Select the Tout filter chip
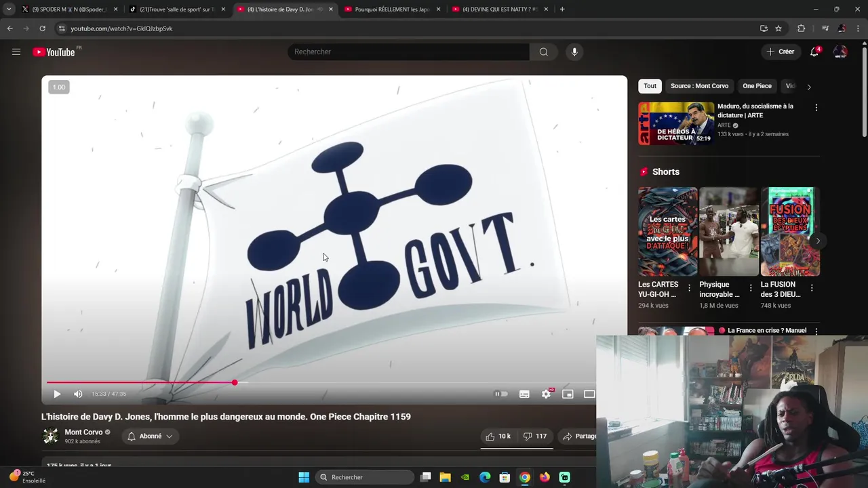 point(650,86)
